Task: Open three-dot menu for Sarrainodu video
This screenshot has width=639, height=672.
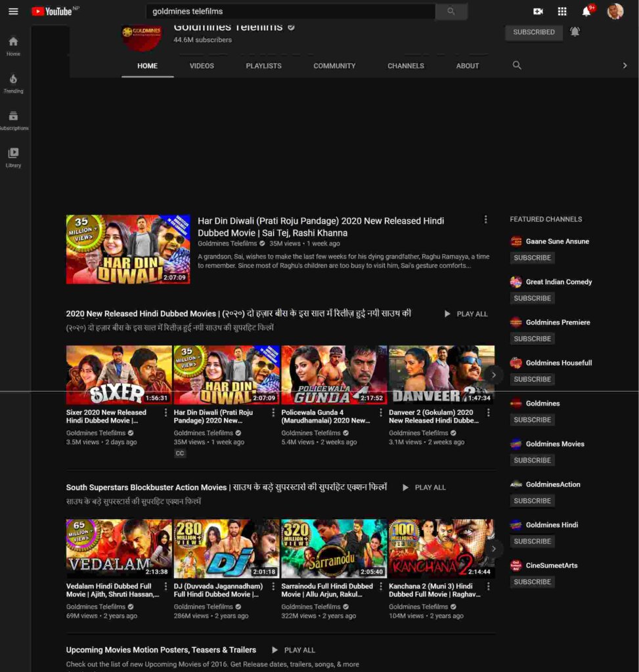Action: coord(381,586)
